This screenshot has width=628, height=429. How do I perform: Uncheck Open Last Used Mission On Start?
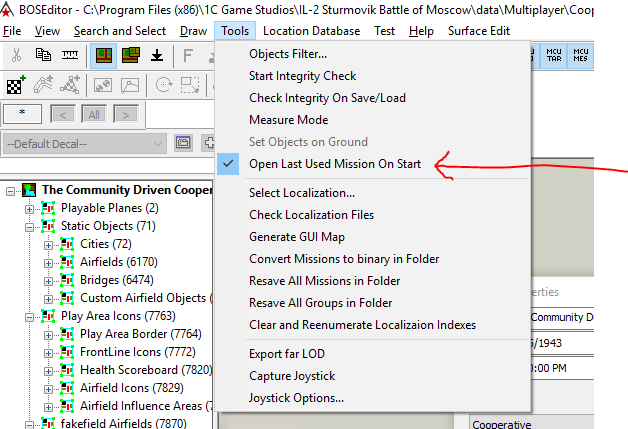coord(335,164)
